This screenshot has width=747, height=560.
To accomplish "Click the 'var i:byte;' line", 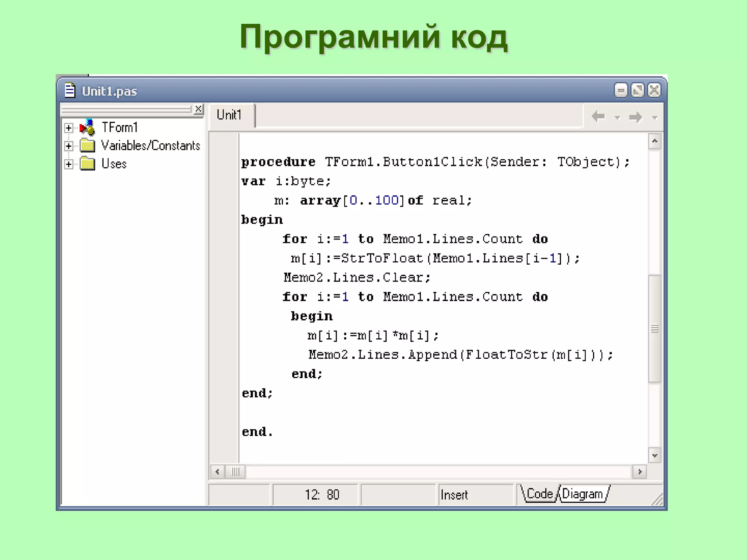I will click(x=286, y=181).
